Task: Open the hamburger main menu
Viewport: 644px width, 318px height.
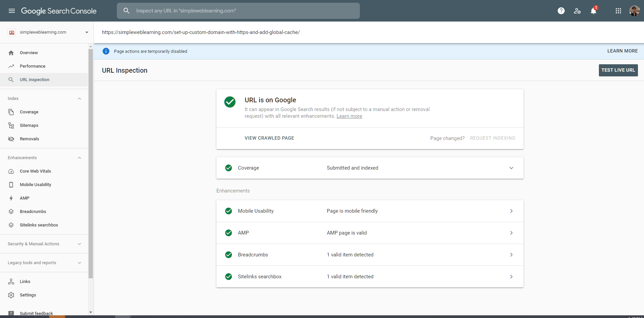Action: 12,11
